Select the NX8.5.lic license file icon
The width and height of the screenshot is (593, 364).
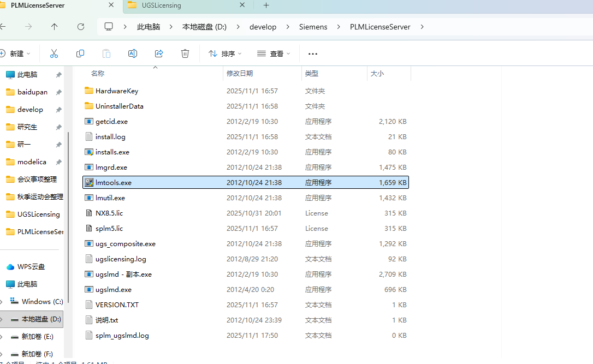coord(89,213)
